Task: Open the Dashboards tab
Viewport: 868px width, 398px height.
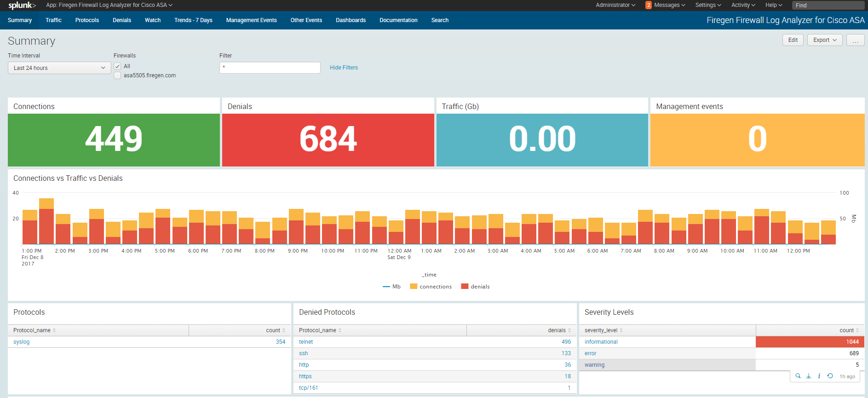Action: [x=351, y=20]
